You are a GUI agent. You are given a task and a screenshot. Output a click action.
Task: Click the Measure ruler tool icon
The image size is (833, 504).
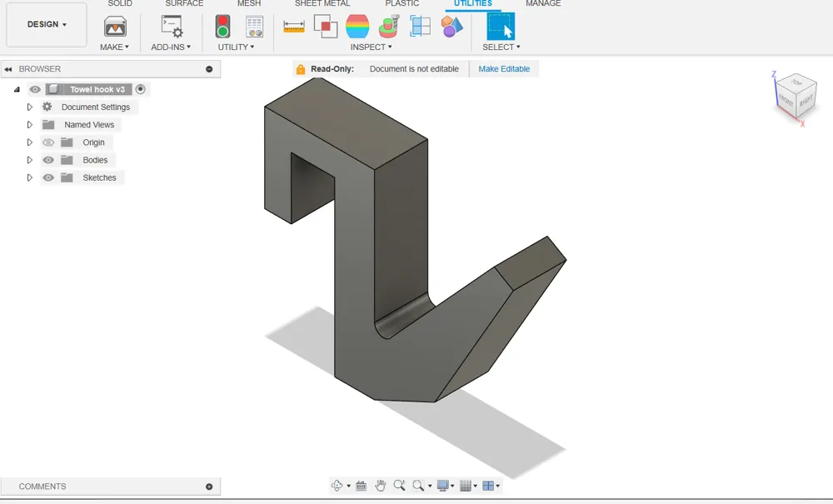pos(294,26)
